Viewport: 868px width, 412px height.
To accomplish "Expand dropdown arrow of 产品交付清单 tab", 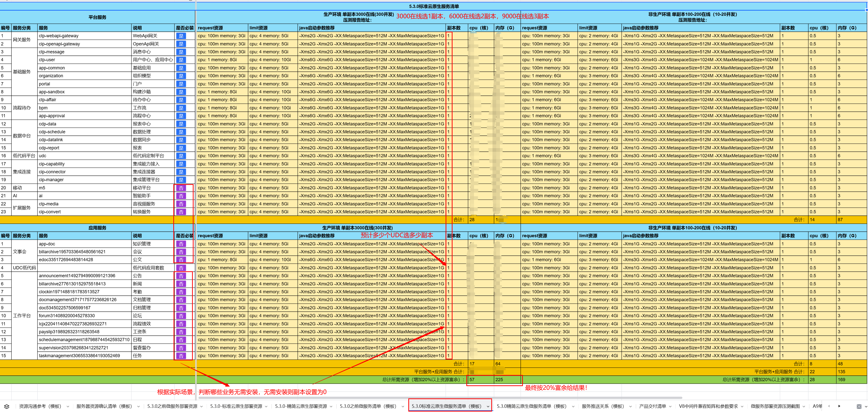I will pyautogui.click(x=670, y=407).
